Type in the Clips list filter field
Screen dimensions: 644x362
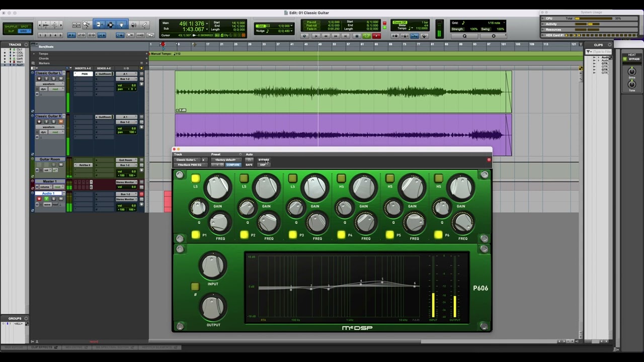point(602,52)
